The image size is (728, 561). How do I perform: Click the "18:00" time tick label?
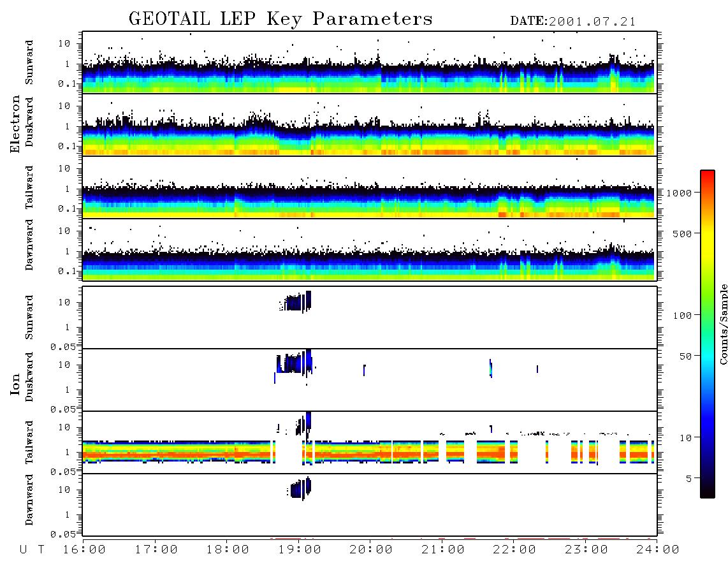pyautogui.click(x=228, y=550)
